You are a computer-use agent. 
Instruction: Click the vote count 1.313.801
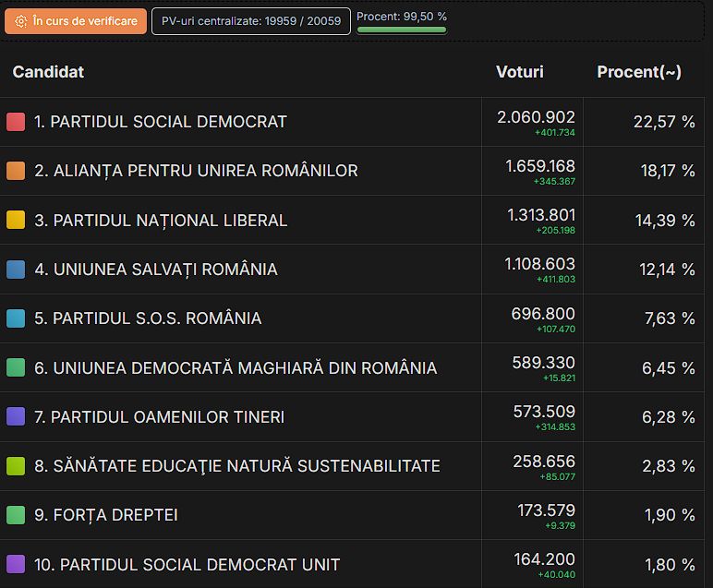(x=541, y=215)
